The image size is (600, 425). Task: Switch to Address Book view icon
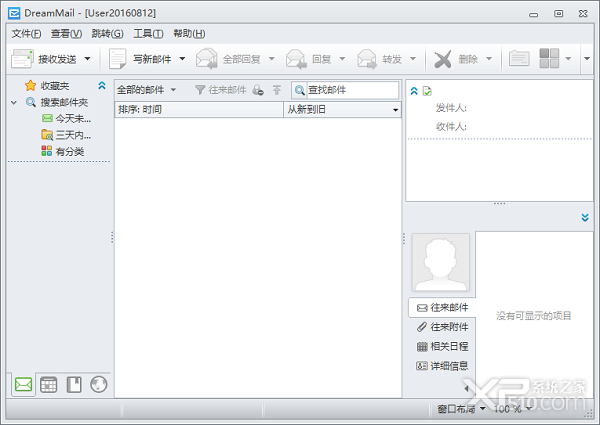tap(74, 384)
